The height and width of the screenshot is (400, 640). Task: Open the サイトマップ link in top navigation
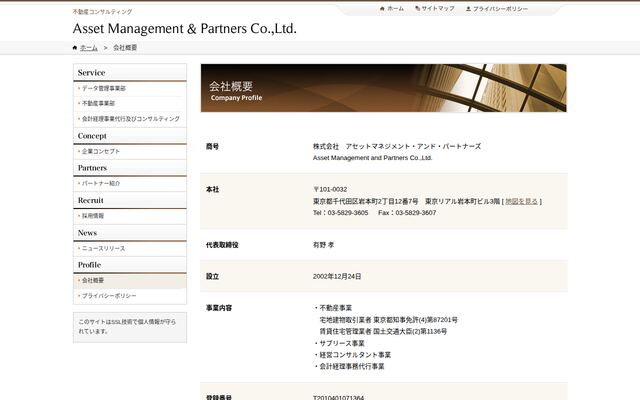[x=438, y=9]
